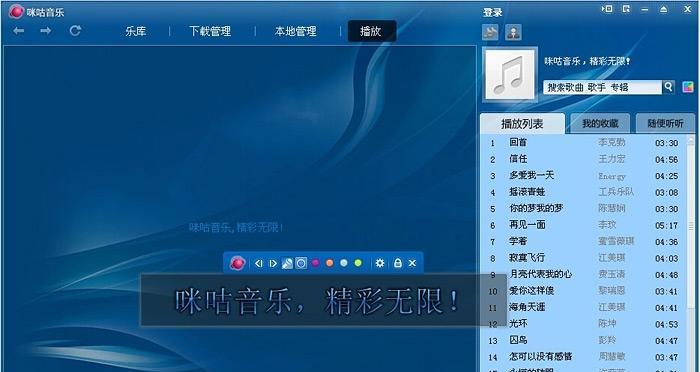
Task: Click the mini mode icon in title bar
Action: pos(607,9)
